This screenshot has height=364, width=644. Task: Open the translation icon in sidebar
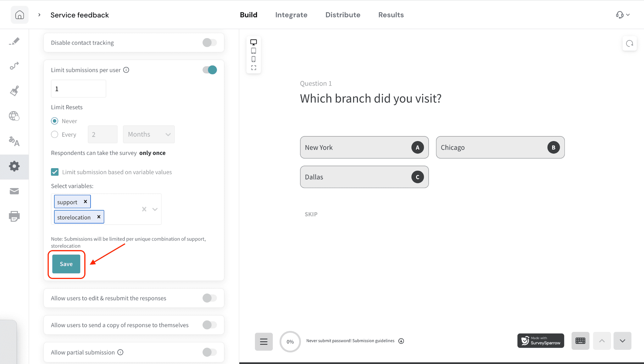(14, 141)
